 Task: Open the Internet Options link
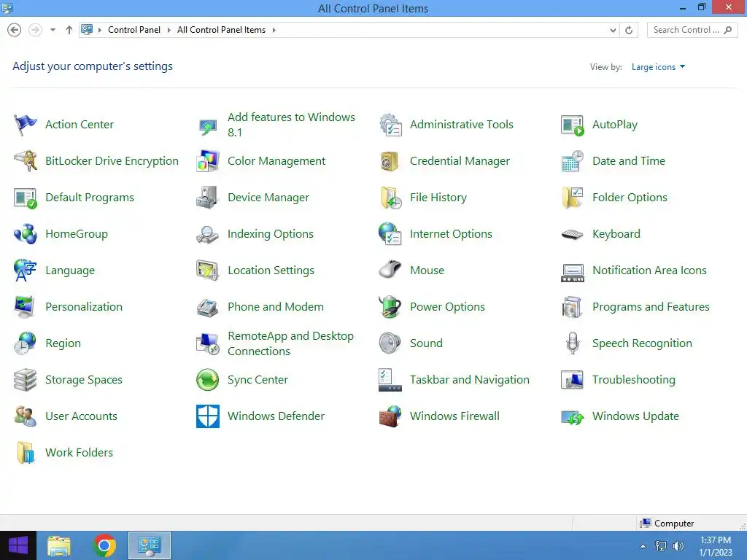[451, 234]
